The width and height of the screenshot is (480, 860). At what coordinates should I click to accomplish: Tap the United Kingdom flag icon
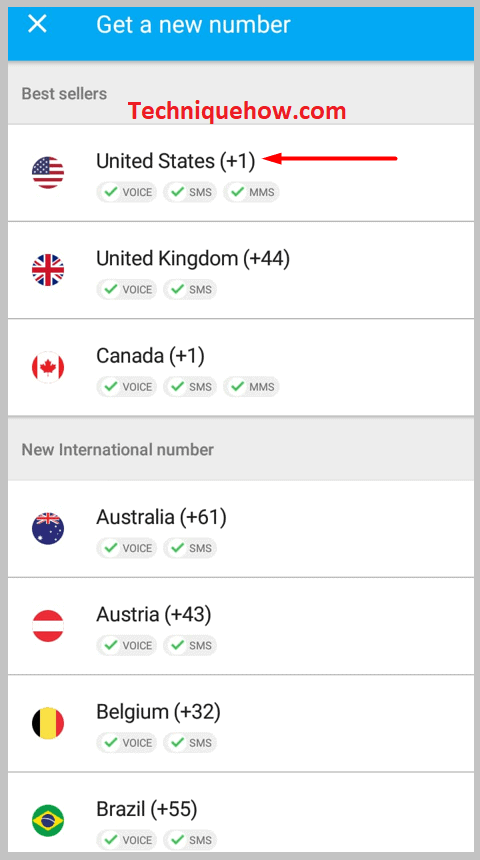pyautogui.click(x=48, y=270)
